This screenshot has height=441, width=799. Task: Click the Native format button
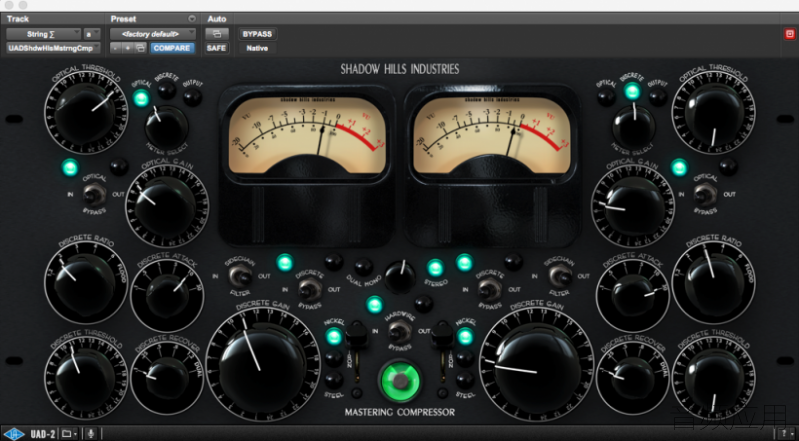[257, 48]
